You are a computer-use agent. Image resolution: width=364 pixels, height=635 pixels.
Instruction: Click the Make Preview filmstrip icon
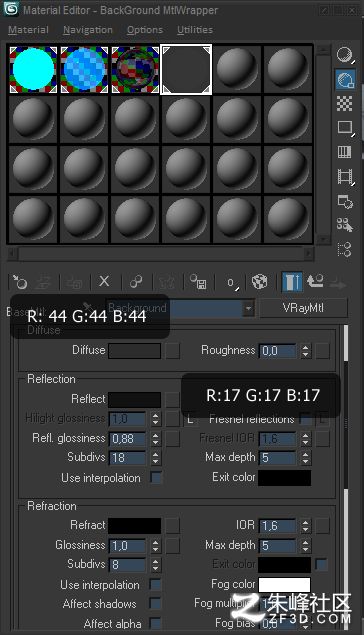pos(345,177)
